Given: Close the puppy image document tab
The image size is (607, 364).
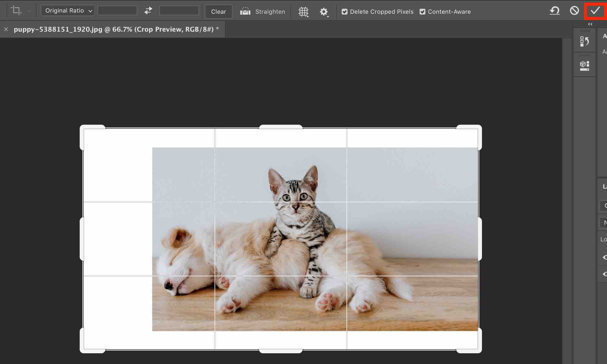Looking at the screenshot, I should pos(6,29).
